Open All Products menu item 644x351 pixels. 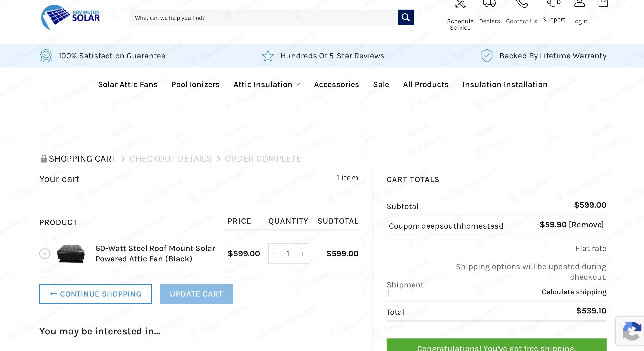coord(426,84)
